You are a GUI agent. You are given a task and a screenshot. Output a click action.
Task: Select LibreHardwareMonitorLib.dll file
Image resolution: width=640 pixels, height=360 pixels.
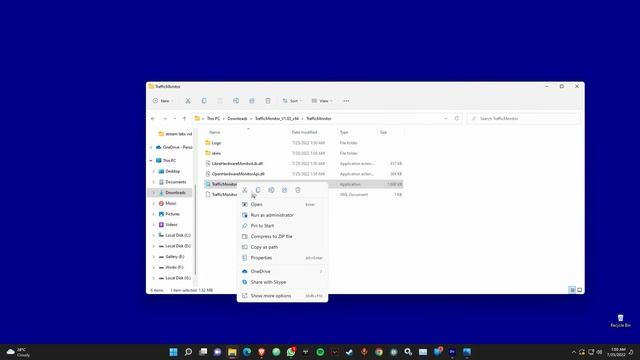pyautogui.click(x=304, y=164)
